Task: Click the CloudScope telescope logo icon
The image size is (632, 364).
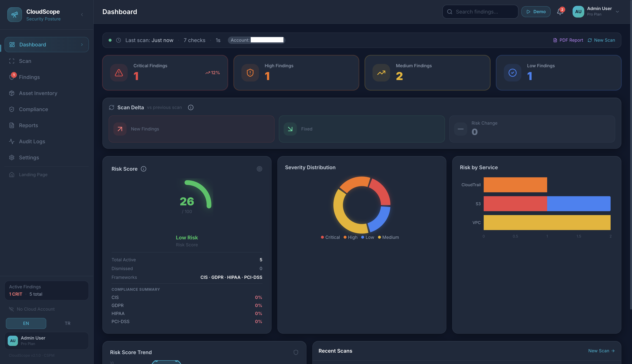Action: pos(14,15)
